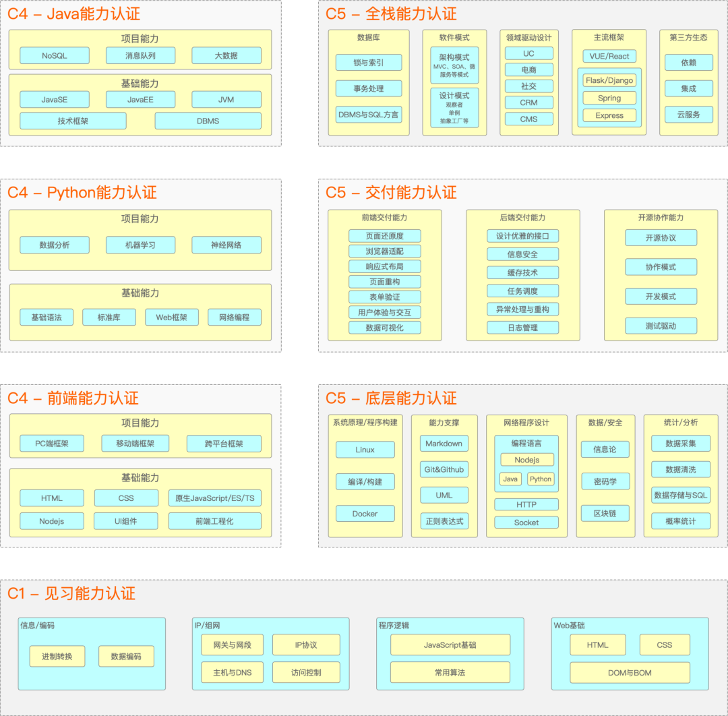Click the 网络编程 box
This screenshot has height=716, width=728.
(x=235, y=317)
